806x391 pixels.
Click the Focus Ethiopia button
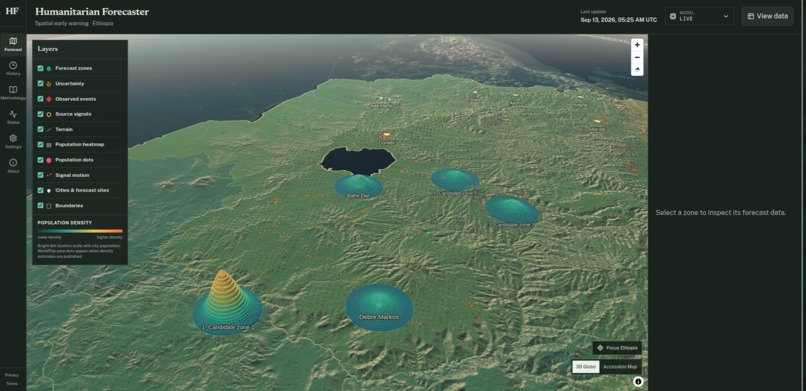click(617, 348)
